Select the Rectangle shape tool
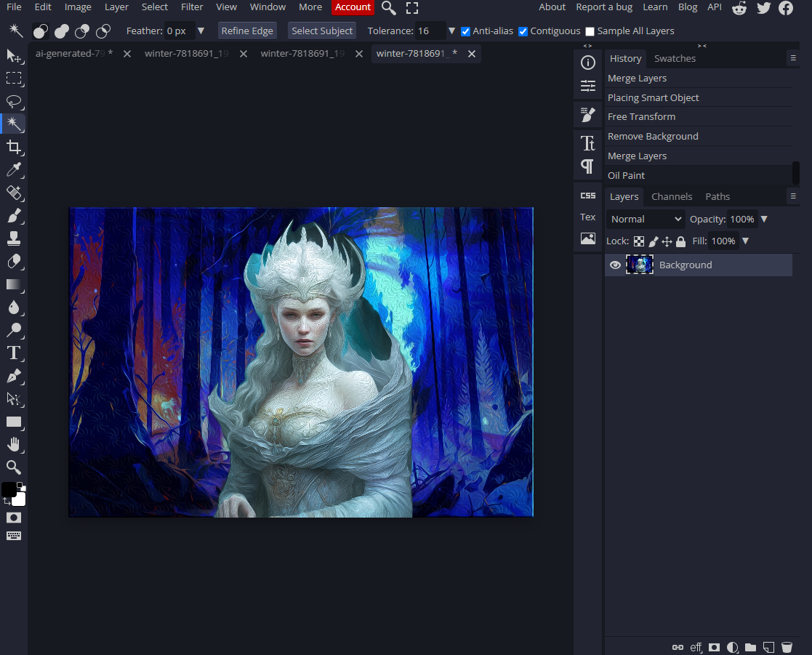This screenshot has width=812, height=655. (x=14, y=422)
